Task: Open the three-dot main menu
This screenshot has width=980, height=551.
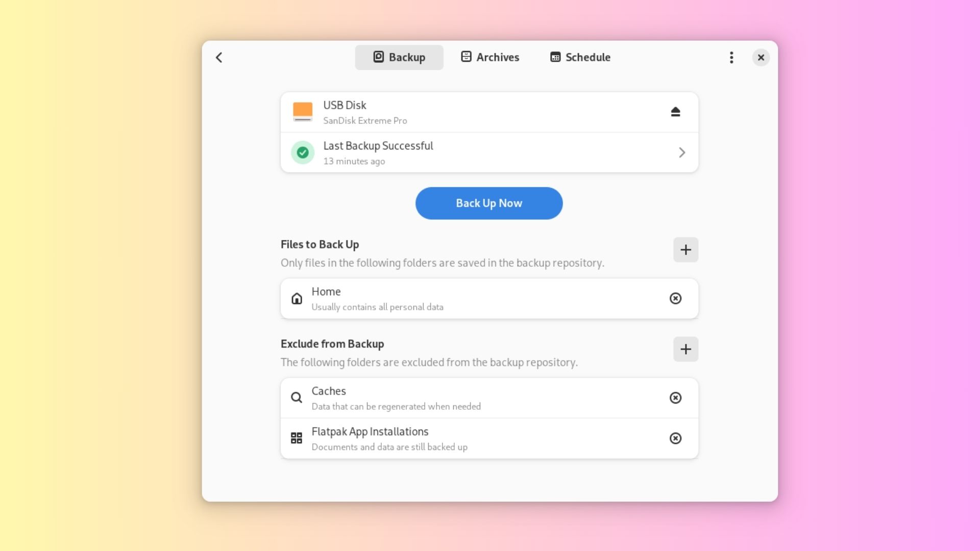Action: (731, 57)
